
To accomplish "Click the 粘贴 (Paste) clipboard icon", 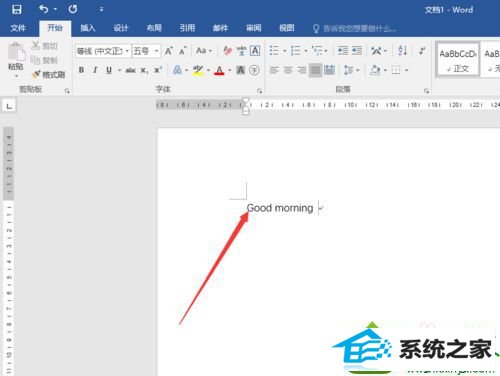I will (x=16, y=52).
